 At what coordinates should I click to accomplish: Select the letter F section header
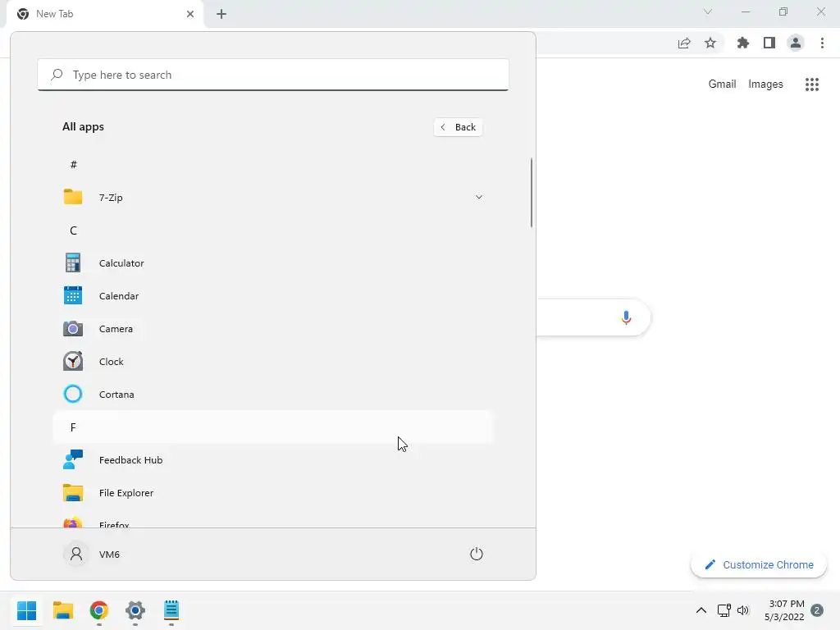pos(272,427)
